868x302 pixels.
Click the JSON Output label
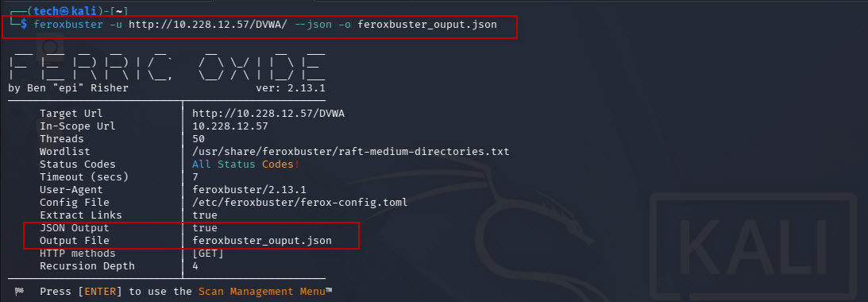tap(74, 228)
